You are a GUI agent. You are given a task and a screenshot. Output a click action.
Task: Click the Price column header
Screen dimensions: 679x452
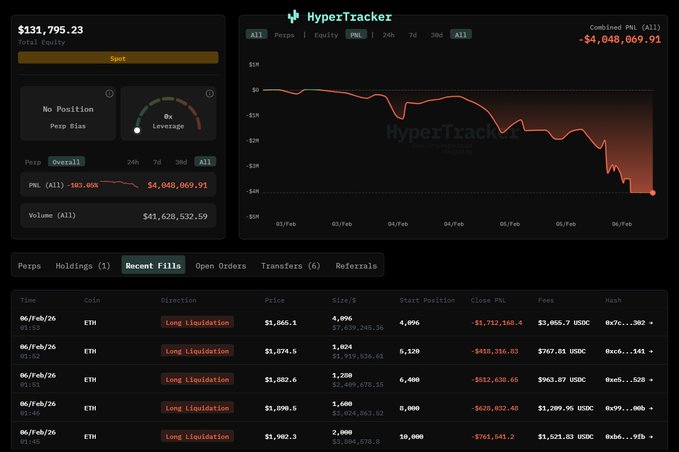[x=275, y=300]
